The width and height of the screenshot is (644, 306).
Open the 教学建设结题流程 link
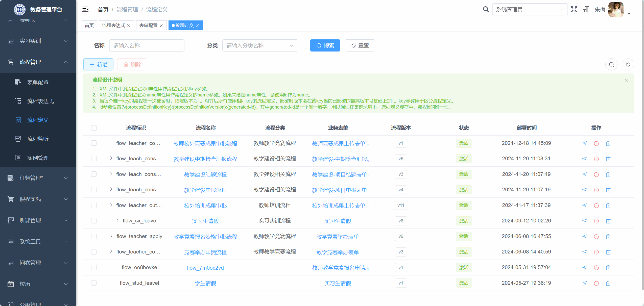205,175
